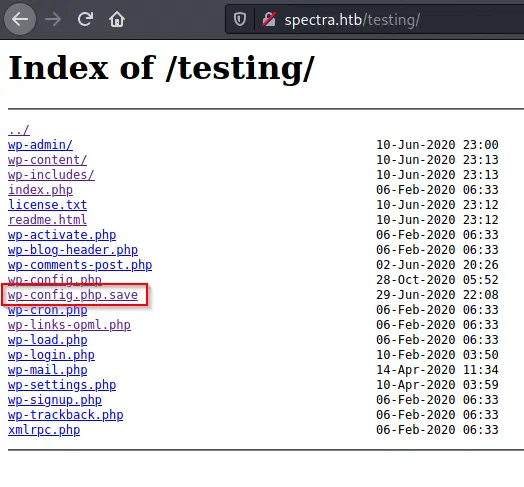Open the wp-admin/ folder link
The height and width of the screenshot is (487, 524).
(x=40, y=145)
